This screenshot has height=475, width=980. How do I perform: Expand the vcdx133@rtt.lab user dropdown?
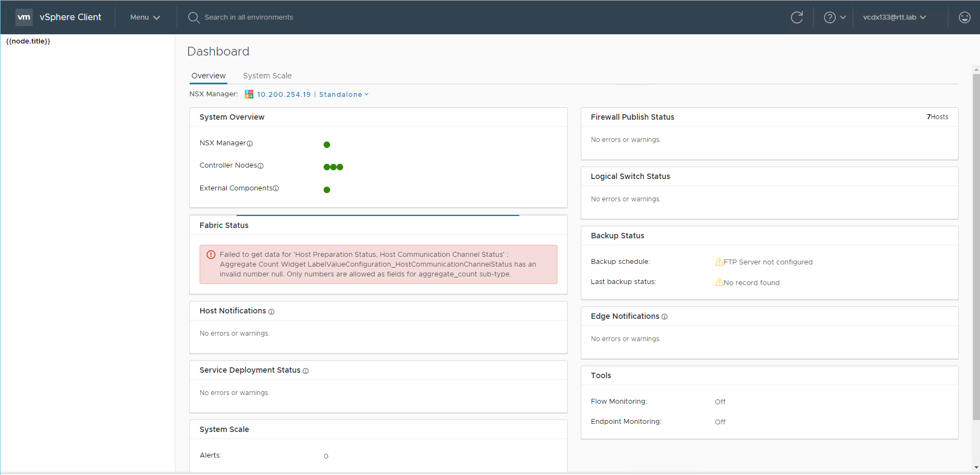coord(894,17)
